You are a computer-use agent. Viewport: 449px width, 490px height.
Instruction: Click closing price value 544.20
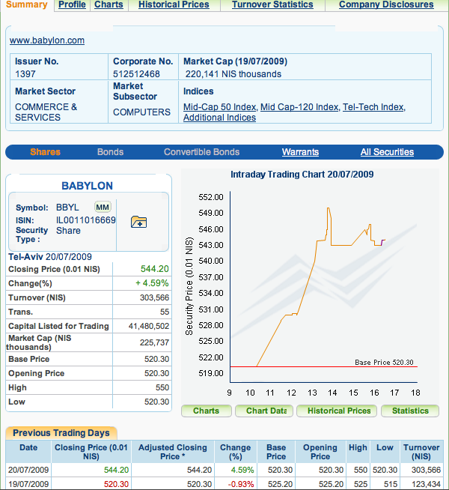coord(155,269)
